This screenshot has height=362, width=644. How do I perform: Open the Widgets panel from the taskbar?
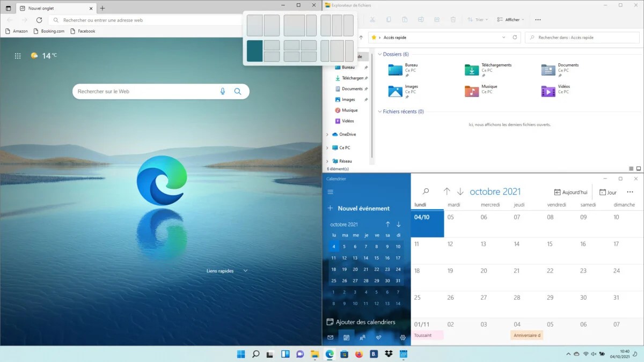pyautogui.click(x=286, y=354)
